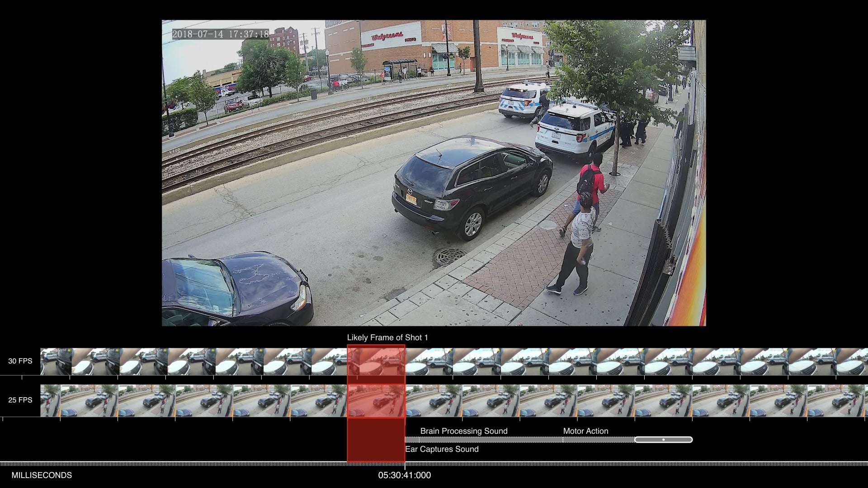This screenshot has width=868, height=488.
Task: Click the 30 FPS track label
Action: click(x=20, y=361)
